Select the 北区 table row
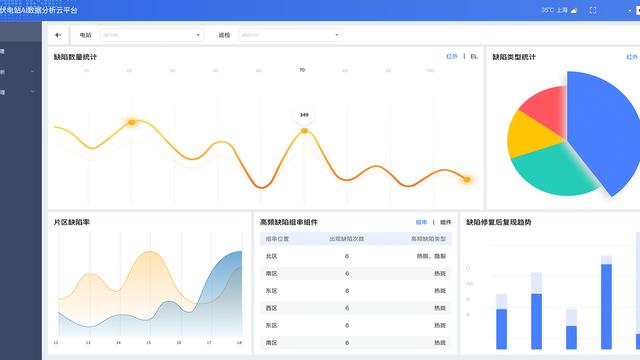Viewport: 640px width, 360px height. pos(356,256)
